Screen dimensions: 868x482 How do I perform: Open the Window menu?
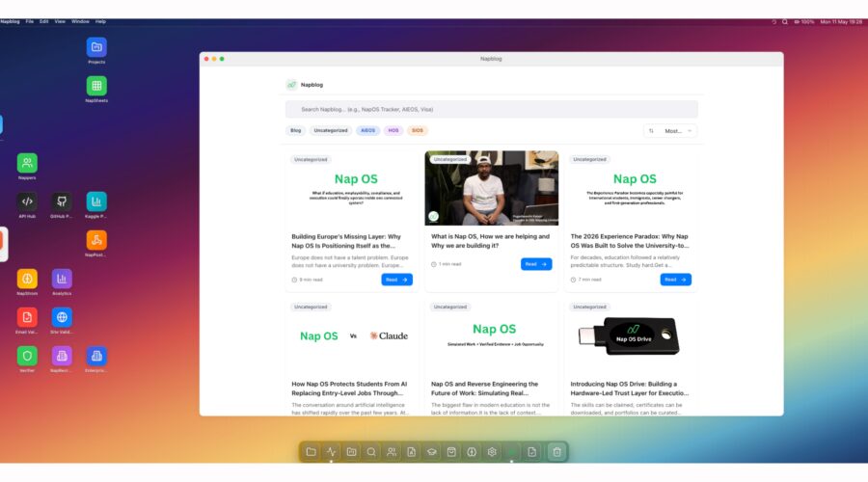click(80, 21)
